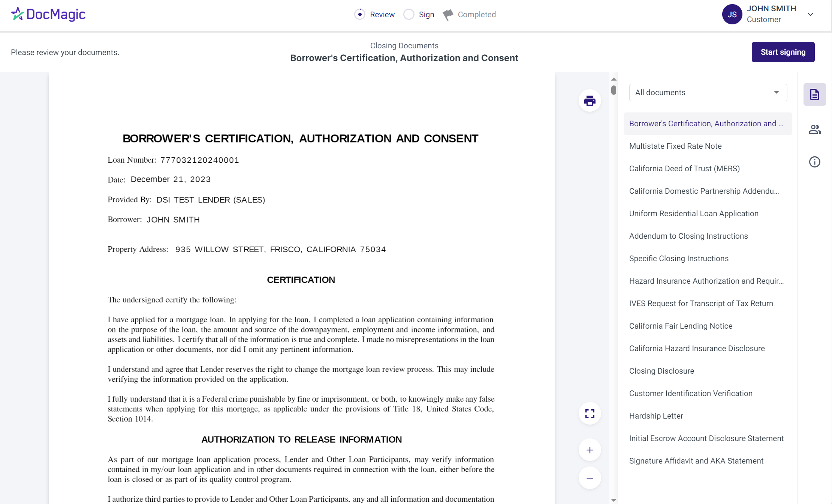Select the Multistate Fixed Rate Note item
This screenshot has height=504, width=832.
pos(675,146)
